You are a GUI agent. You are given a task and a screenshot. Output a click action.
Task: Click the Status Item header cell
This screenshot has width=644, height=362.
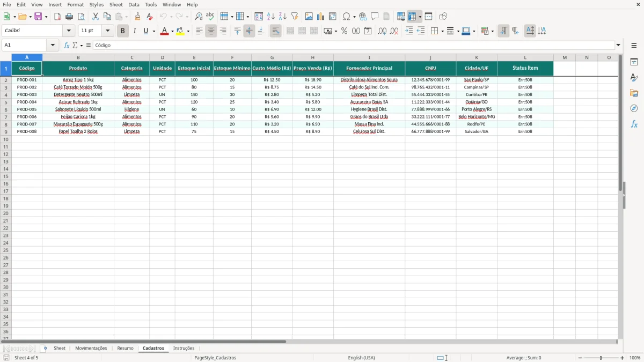pyautogui.click(x=525, y=68)
